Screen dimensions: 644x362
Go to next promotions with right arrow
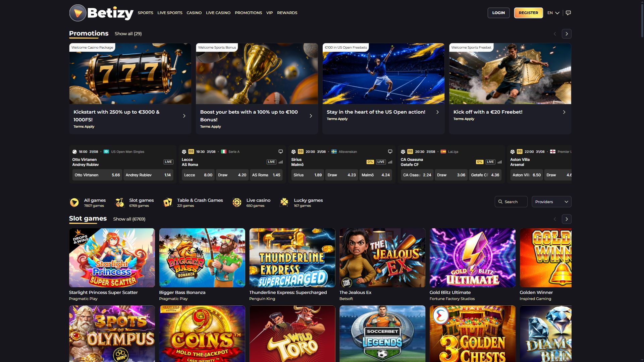click(x=567, y=34)
